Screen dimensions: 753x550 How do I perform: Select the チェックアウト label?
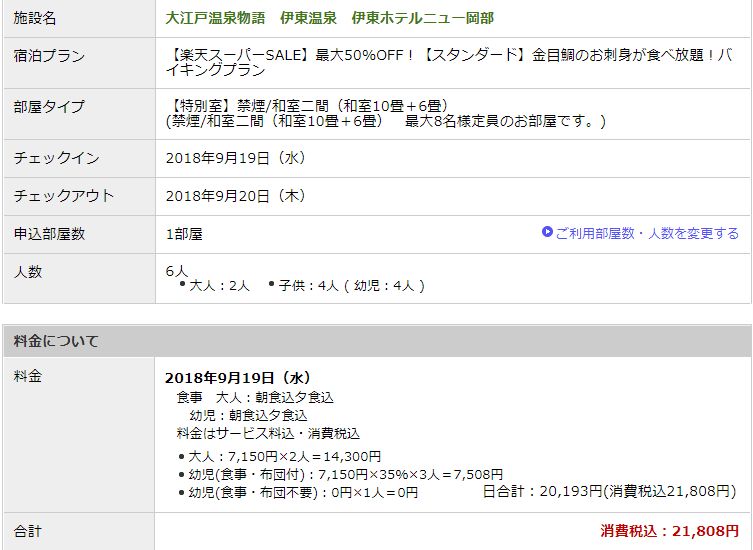pyautogui.click(x=63, y=196)
